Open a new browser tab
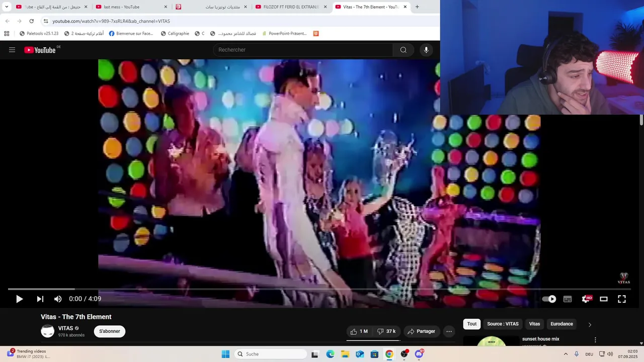Viewport: 644px width, 362px height. tap(417, 7)
